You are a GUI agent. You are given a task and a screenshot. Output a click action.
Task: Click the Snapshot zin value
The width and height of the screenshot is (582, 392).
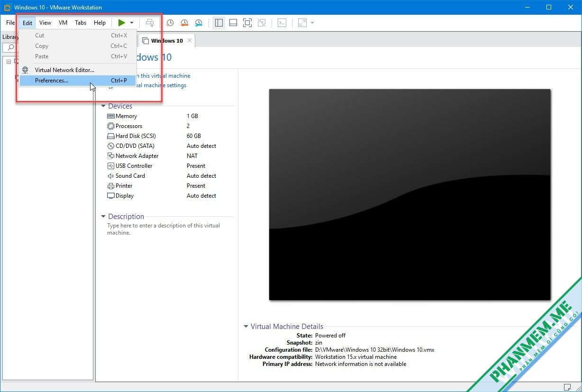(318, 343)
